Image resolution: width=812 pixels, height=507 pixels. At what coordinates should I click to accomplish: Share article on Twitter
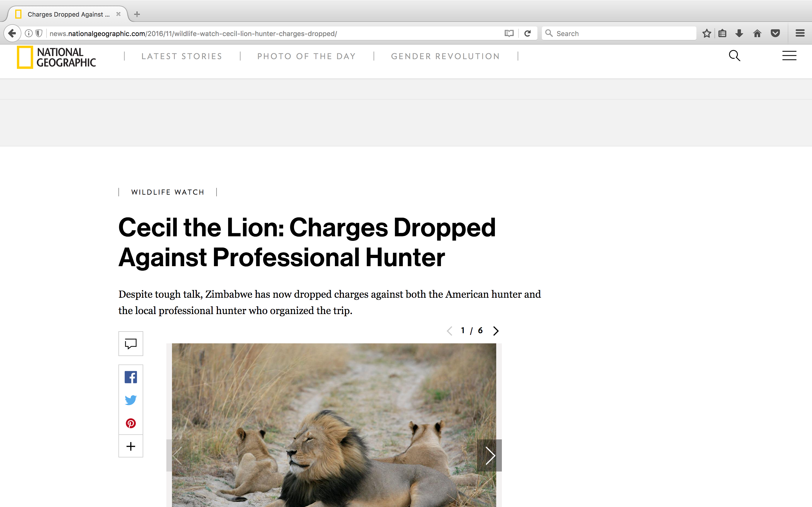click(x=131, y=400)
